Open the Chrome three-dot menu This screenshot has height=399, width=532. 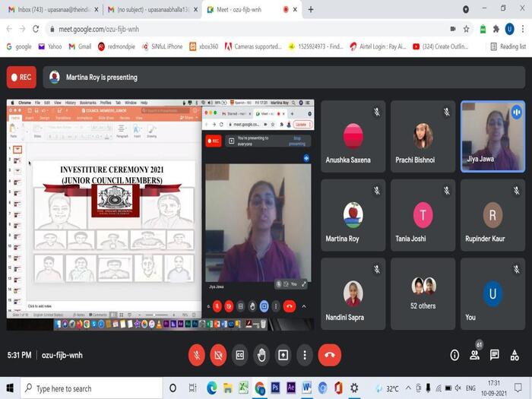[x=523, y=29]
